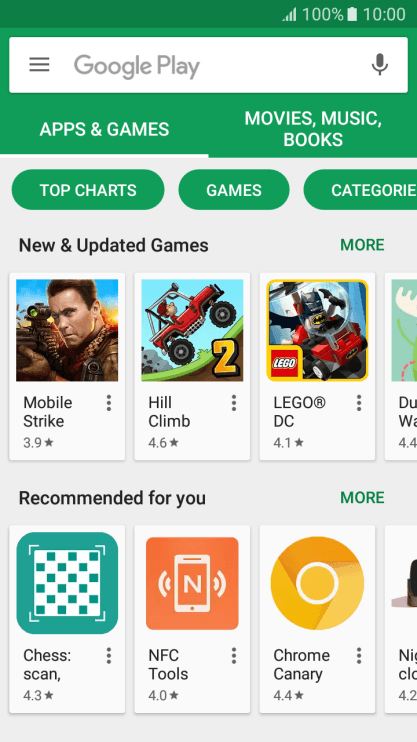Tap the Top Charts button
Screen dimensions: 417x742
pyautogui.click(x=88, y=190)
